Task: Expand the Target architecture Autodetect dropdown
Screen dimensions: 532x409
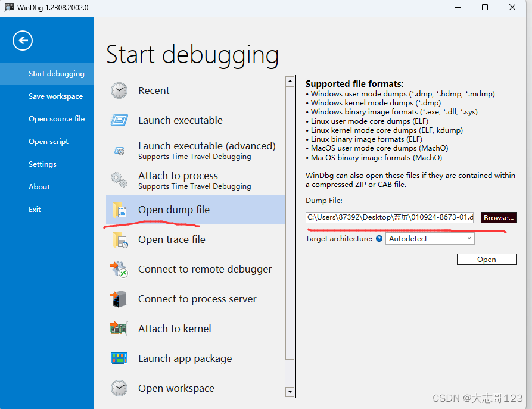Action: pyautogui.click(x=430, y=239)
